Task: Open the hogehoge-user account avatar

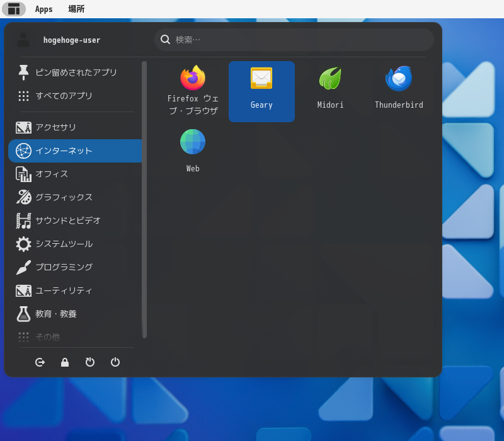Action: click(23, 40)
